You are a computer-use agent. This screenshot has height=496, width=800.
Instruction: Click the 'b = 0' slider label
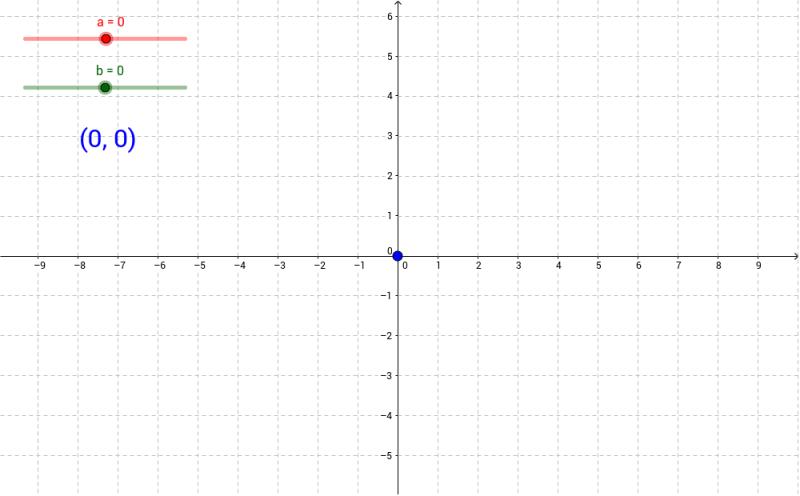point(110,70)
